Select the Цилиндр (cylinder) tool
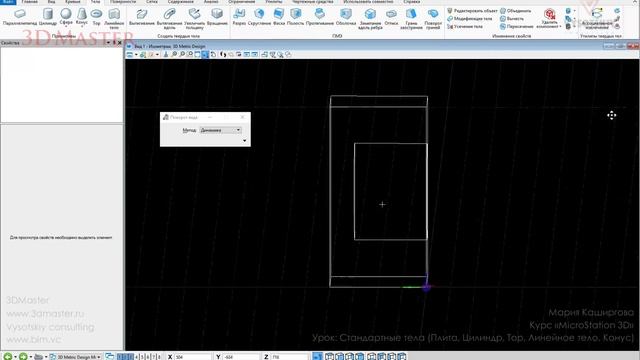The width and height of the screenshot is (640, 360). [48, 17]
